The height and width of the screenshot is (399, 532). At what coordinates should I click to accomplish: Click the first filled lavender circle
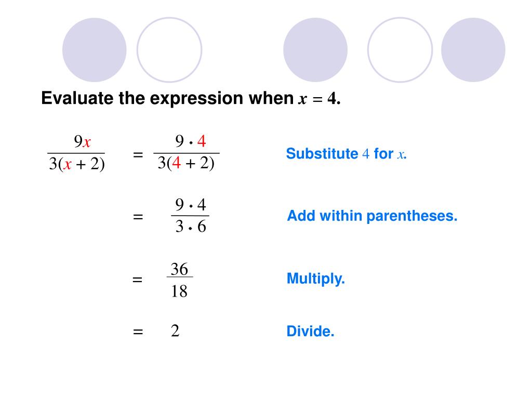[x=95, y=50]
